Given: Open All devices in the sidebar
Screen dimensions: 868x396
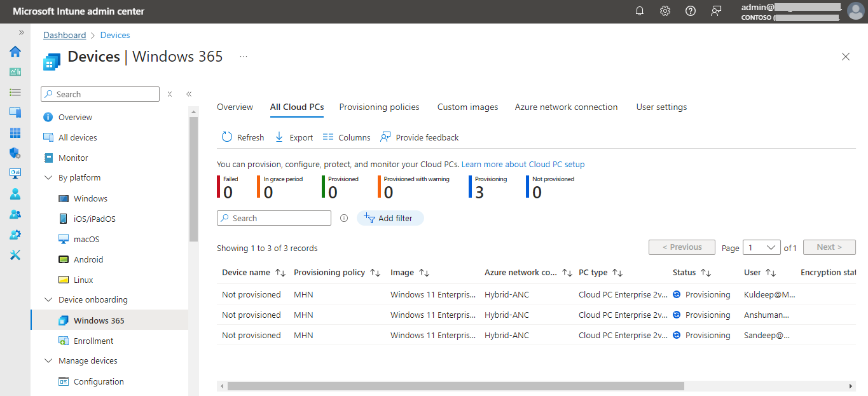Looking at the screenshot, I should (78, 137).
